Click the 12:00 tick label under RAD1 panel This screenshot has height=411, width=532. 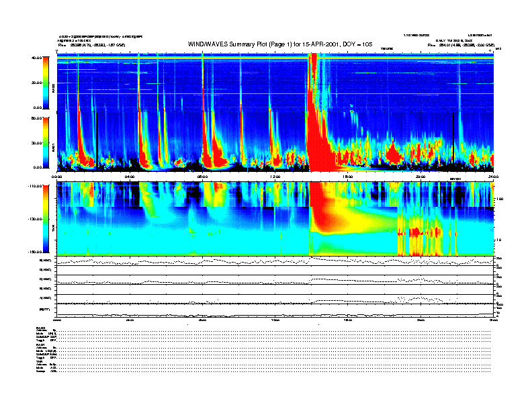coord(275,177)
